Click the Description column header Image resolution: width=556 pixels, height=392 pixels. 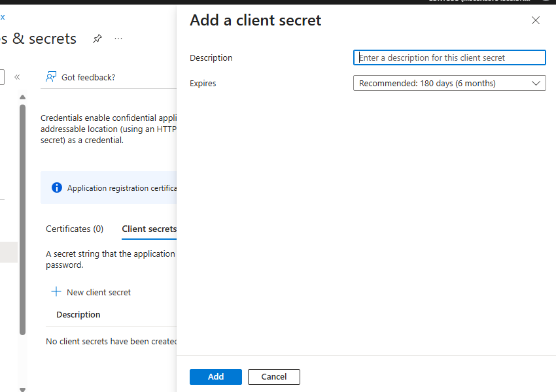pyautogui.click(x=78, y=314)
